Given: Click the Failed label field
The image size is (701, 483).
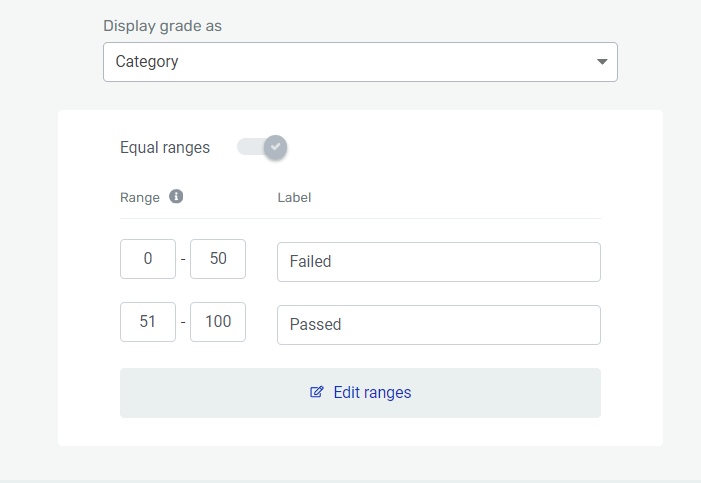Looking at the screenshot, I should pyautogui.click(x=438, y=262).
